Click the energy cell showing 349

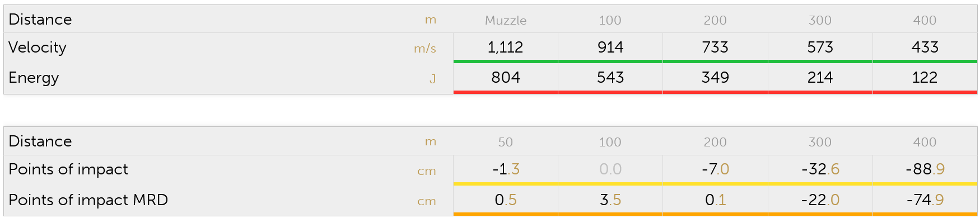(715, 78)
